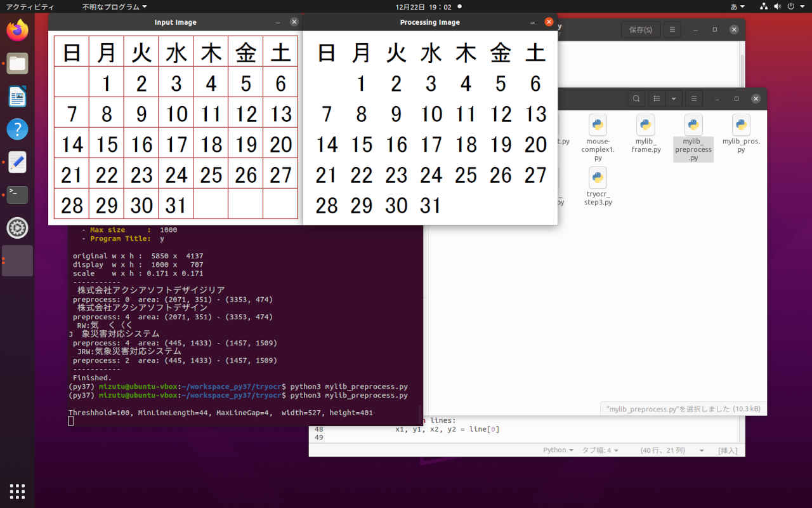Open the tab width dropdown
This screenshot has height=508, width=812.
point(599,450)
